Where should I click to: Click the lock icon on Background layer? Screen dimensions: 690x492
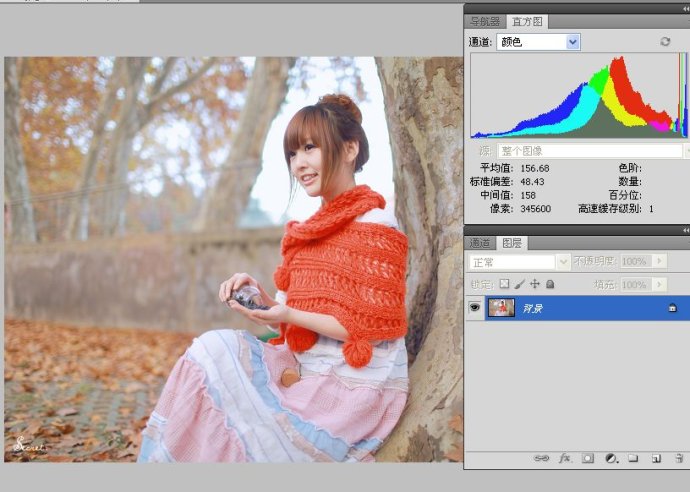point(673,309)
